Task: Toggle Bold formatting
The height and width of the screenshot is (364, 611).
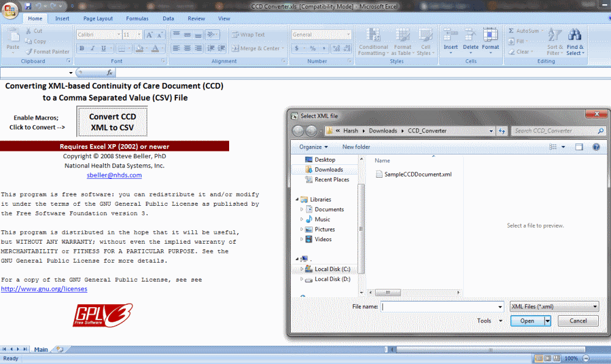Action: 82,48
